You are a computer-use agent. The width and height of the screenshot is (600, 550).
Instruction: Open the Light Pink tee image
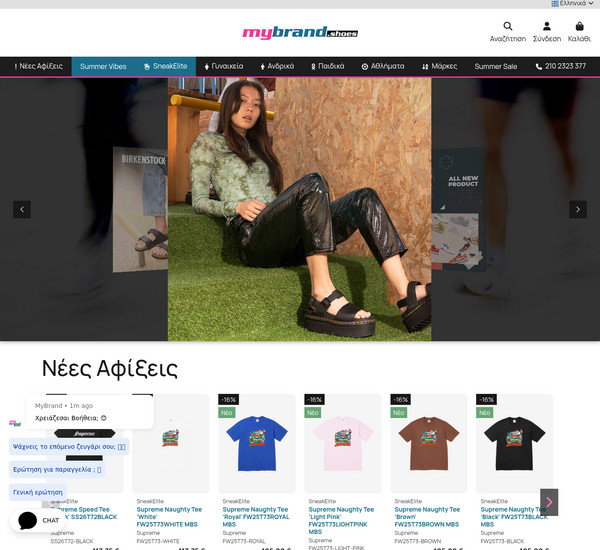pyautogui.click(x=343, y=444)
